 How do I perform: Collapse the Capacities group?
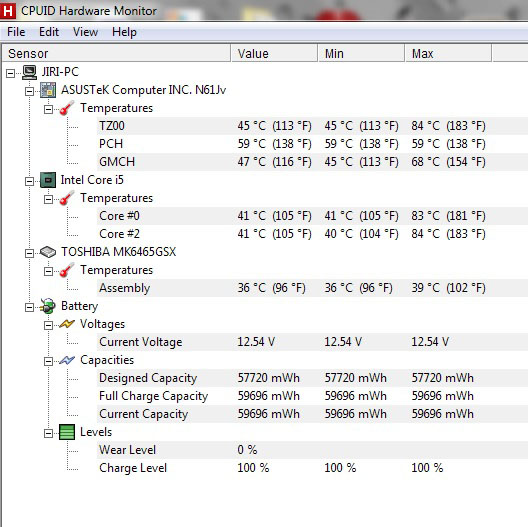[48, 361]
